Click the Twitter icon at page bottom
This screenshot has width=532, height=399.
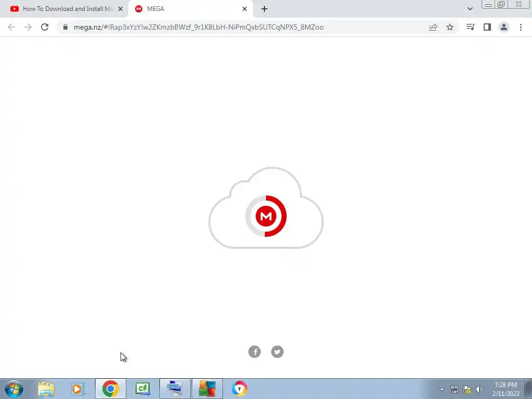277,352
